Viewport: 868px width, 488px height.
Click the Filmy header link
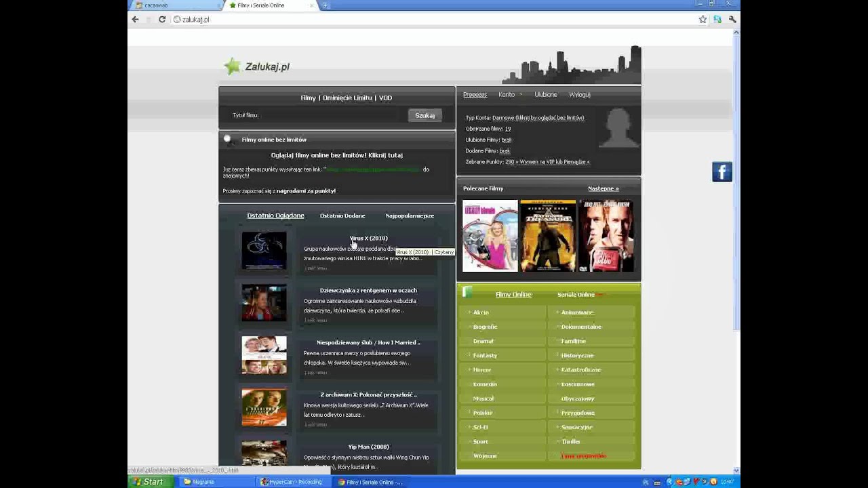click(x=308, y=98)
